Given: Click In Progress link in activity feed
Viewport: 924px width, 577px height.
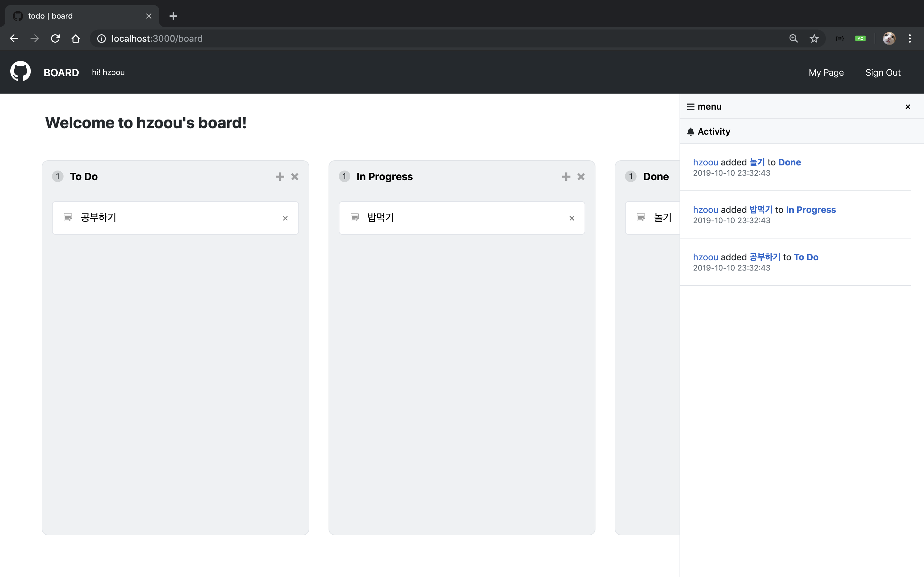Looking at the screenshot, I should [x=811, y=210].
